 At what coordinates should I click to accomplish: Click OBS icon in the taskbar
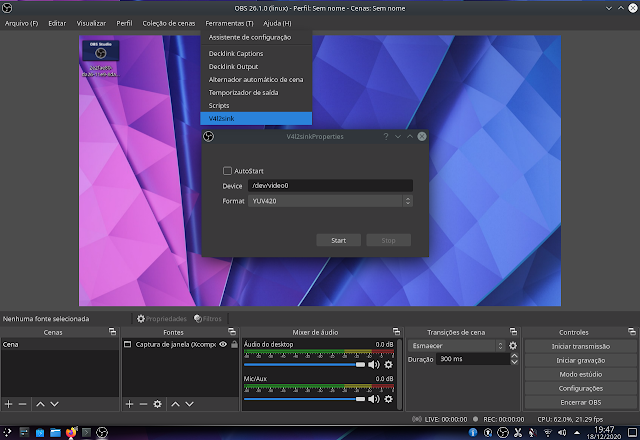click(102, 432)
